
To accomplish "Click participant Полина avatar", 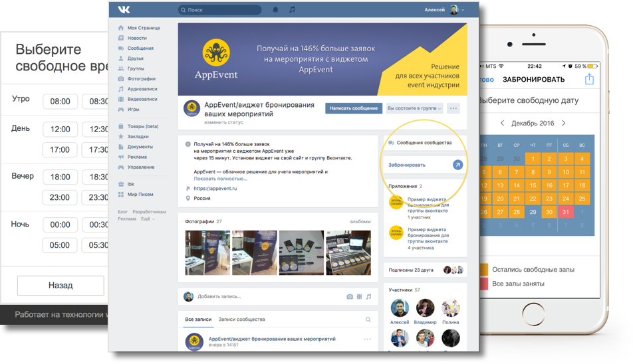I will click(x=451, y=308).
